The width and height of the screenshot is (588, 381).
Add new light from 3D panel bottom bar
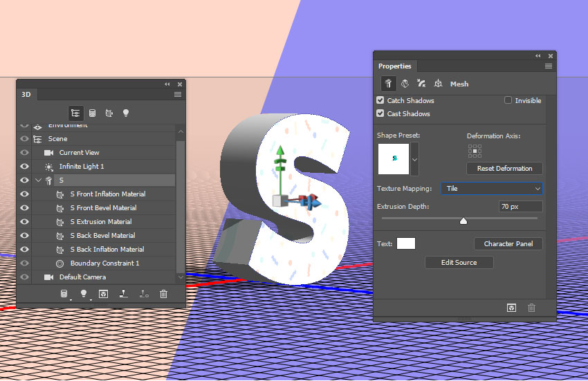click(84, 294)
